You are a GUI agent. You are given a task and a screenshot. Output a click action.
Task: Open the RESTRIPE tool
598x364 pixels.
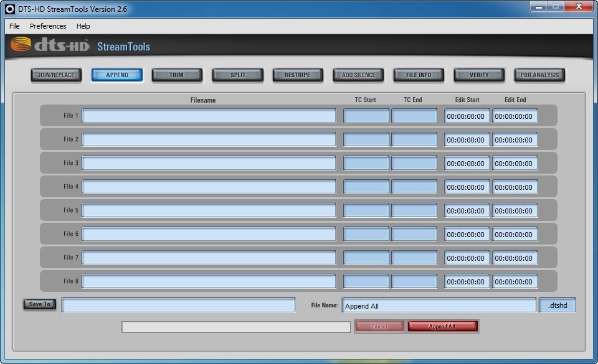click(x=298, y=75)
